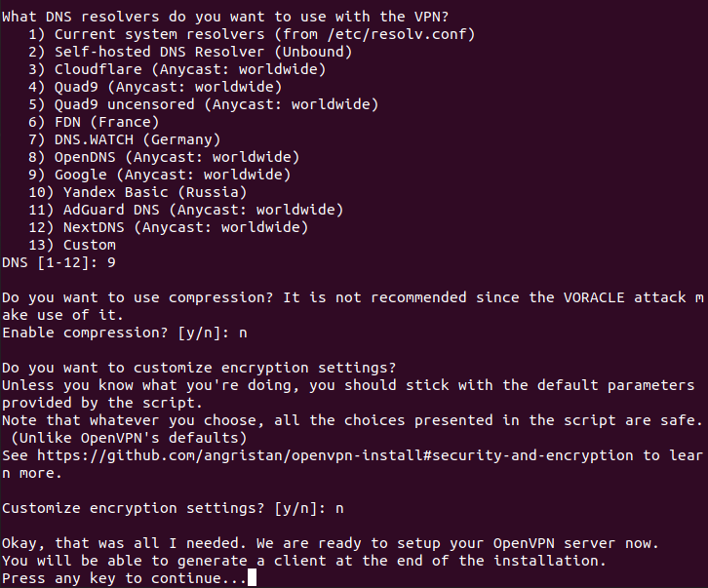708x588 pixels.
Task: Click the Cloudflare DNS option line
Action: coord(176,69)
